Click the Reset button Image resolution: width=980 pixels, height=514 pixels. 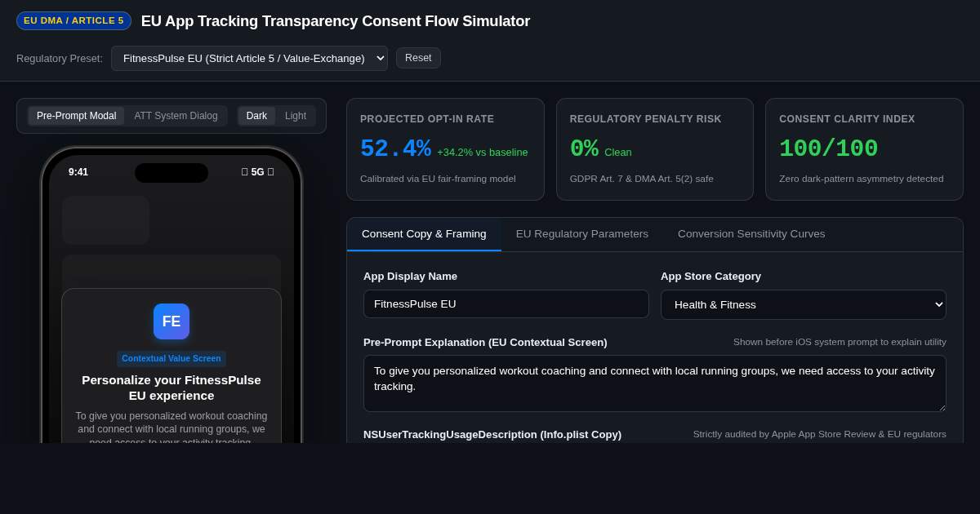(418, 58)
